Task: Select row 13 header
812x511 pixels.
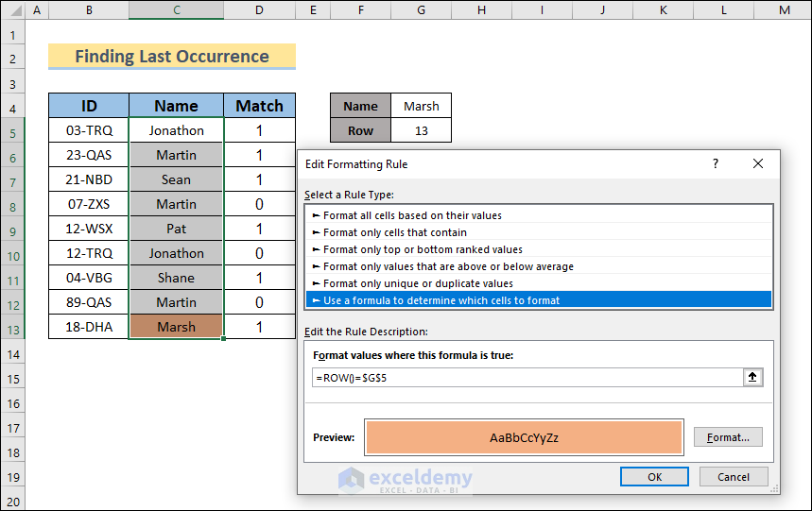Action: pyautogui.click(x=13, y=327)
